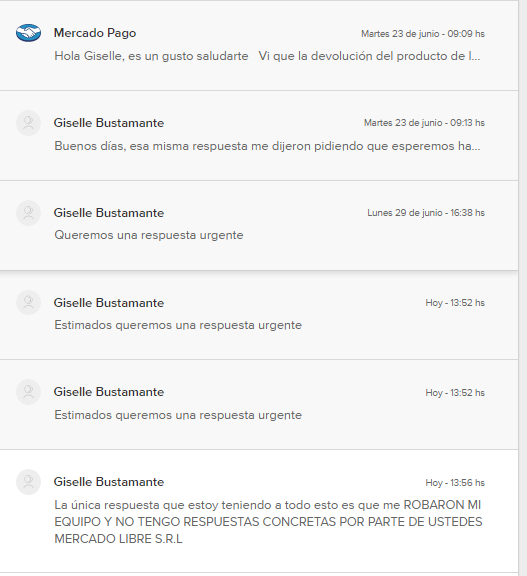Image resolution: width=527 pixels, height=576 pixels.
Task: Click the Giselle Bustamante name on the 13:56 hs message
Action: pos(109,482)
